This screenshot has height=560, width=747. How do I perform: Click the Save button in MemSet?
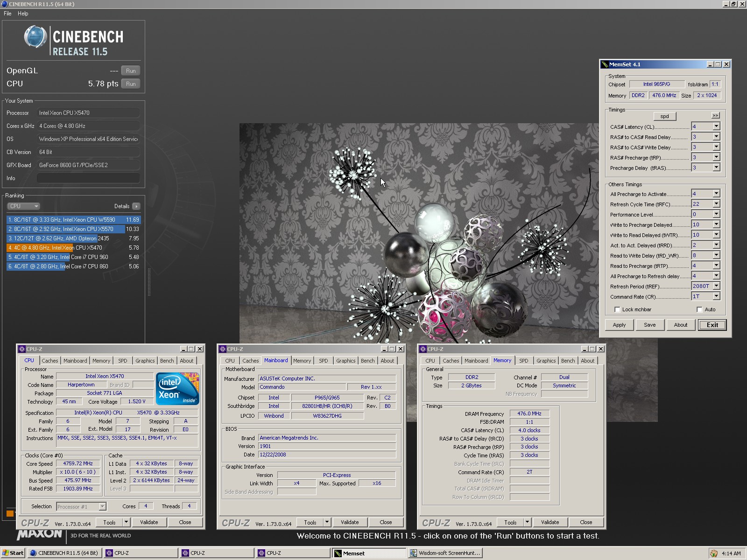tap(650, 325)
